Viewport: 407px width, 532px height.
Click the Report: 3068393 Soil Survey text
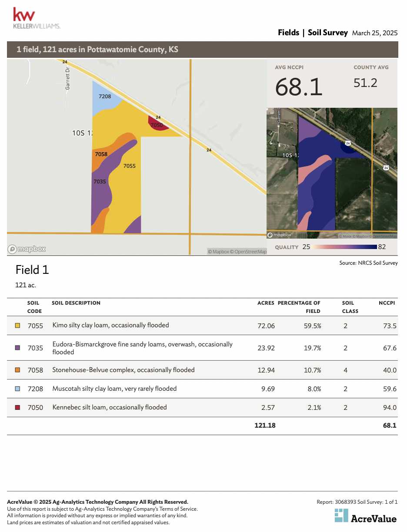[x=357, y=502]
